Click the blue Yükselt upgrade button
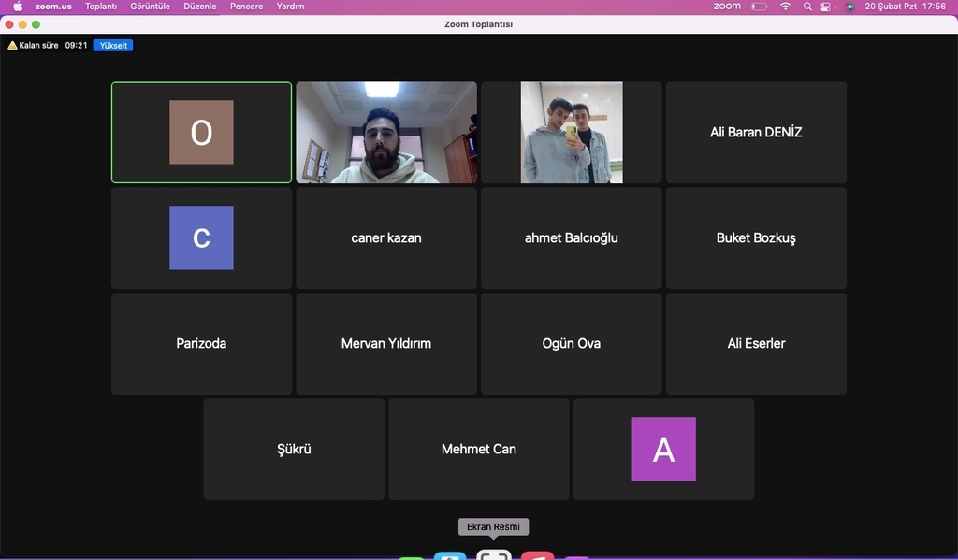This screenshot has height=560, width=958. click(112, 45)
